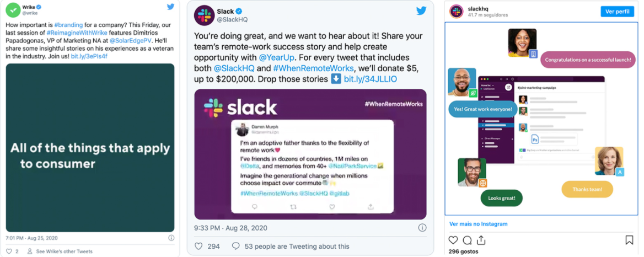Click the Twitter bird icon on Slack's tweet
The image size is (644, 257).
click(421, 11)
